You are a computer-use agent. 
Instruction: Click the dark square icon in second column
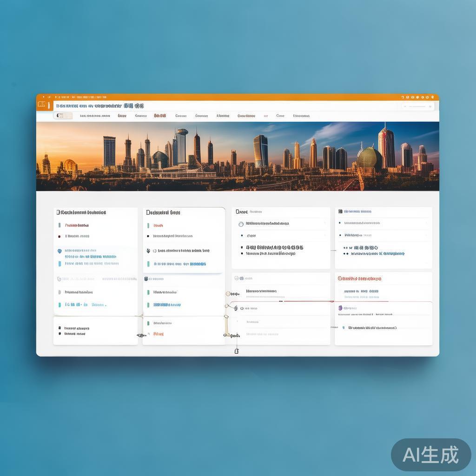pos(146,279)
